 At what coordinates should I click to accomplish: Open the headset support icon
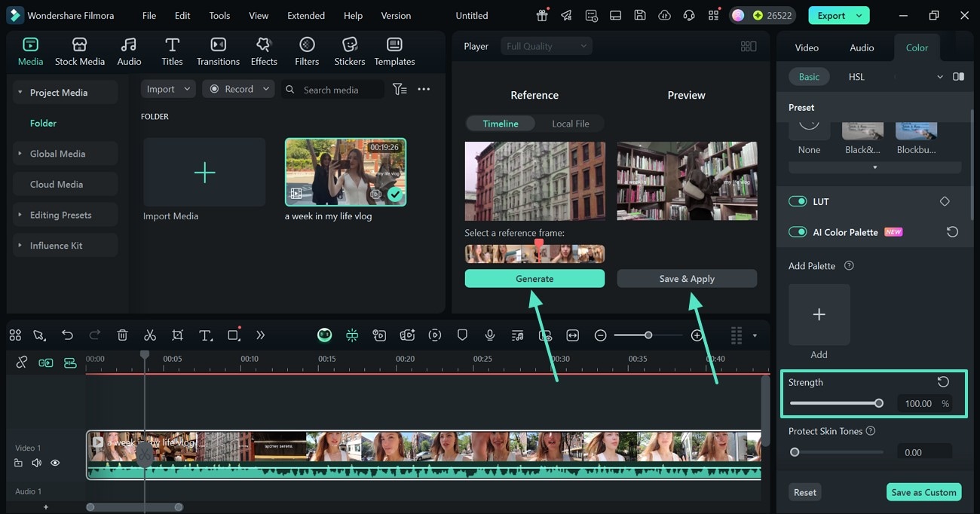coord(688,15)
